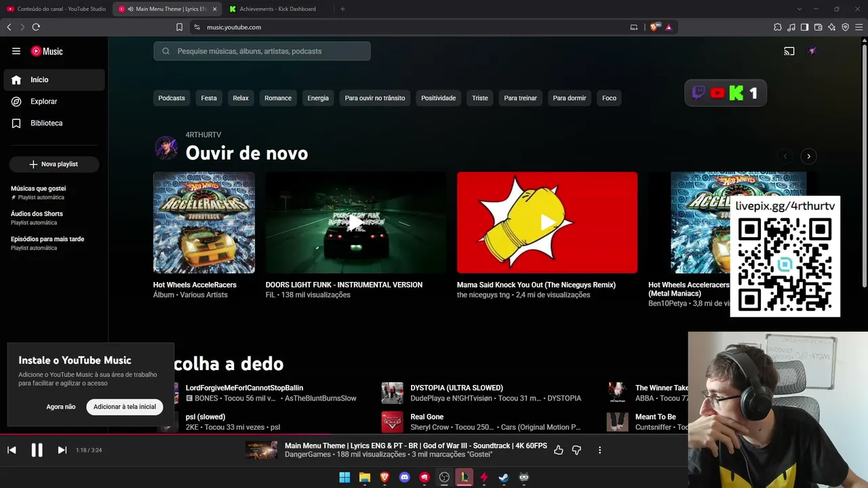The image size is (868, 488).
Task: Select the Energia mood chip
Action: point(318,98)
